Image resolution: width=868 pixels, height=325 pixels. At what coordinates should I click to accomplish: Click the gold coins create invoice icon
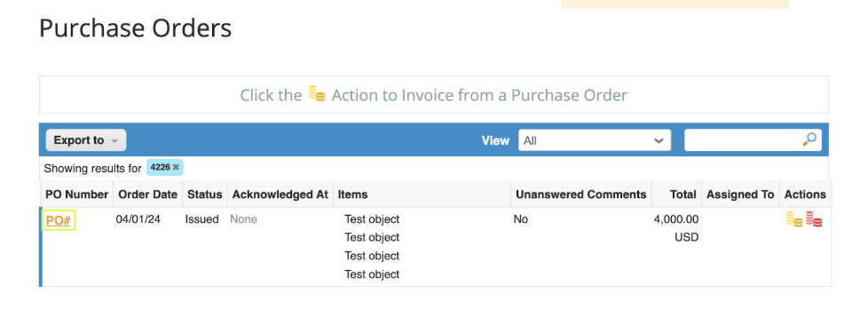[794, 219]
